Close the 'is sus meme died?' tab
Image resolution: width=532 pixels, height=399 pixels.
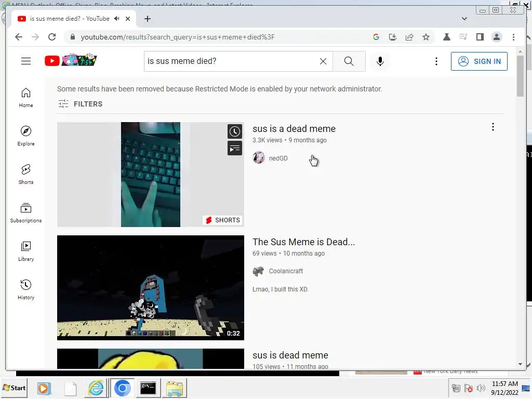128,19
